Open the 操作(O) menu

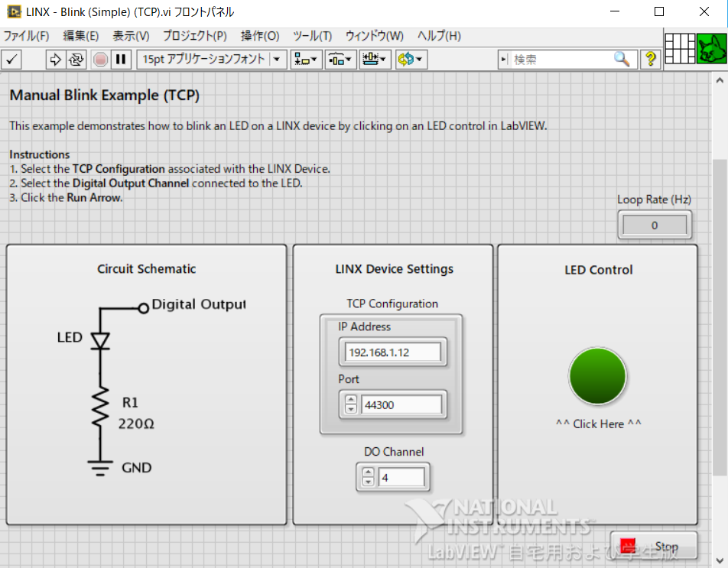pyautogui.click(x=260, y=36)
